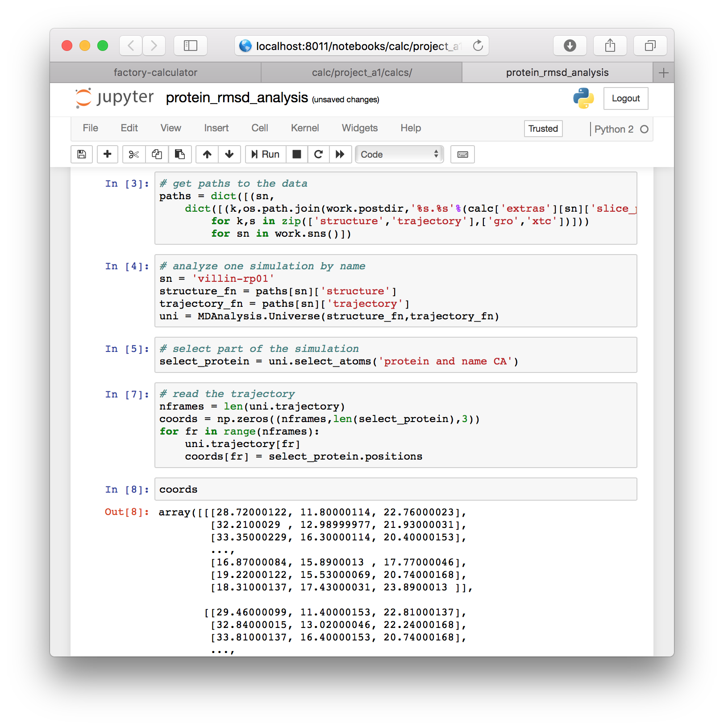Click the Python logo icon
The width and height of the screenshot is (724, 728).
583,98
